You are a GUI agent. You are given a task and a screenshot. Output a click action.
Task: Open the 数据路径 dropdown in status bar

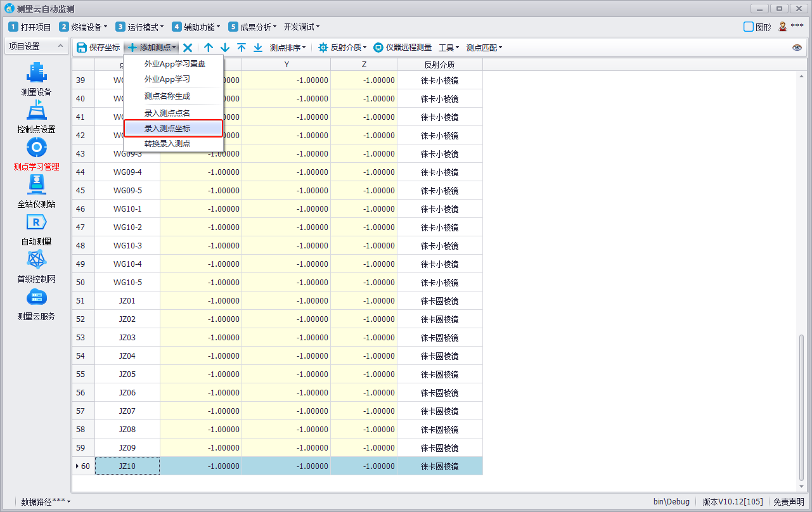46,502
